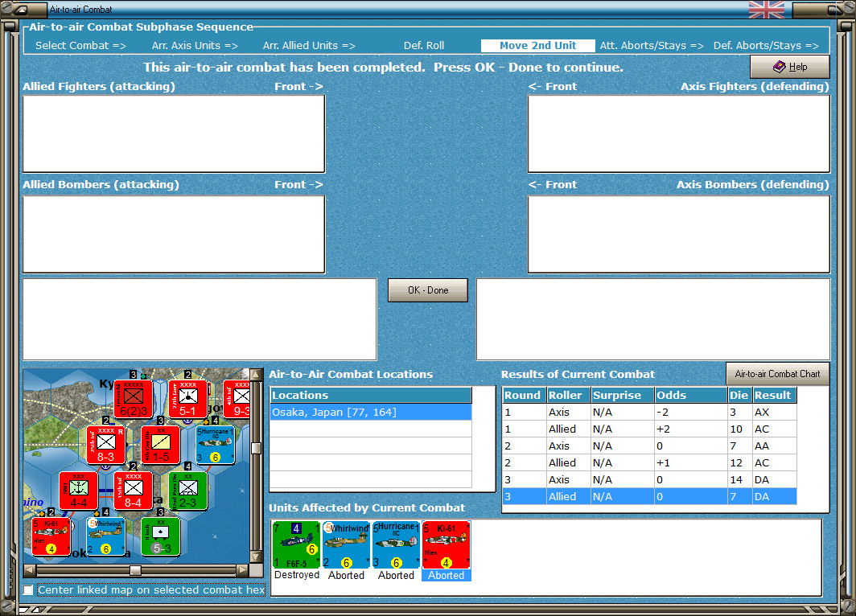Select the highlighted round 3 Allied result row
The width and height of the screenshot is (856, 616).
(x=650, y=496)
